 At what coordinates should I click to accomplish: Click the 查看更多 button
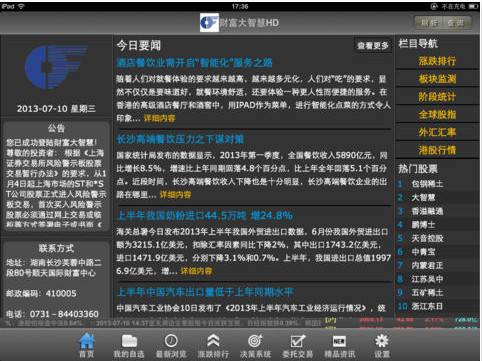pyautogui.click(x=373, y=46)
